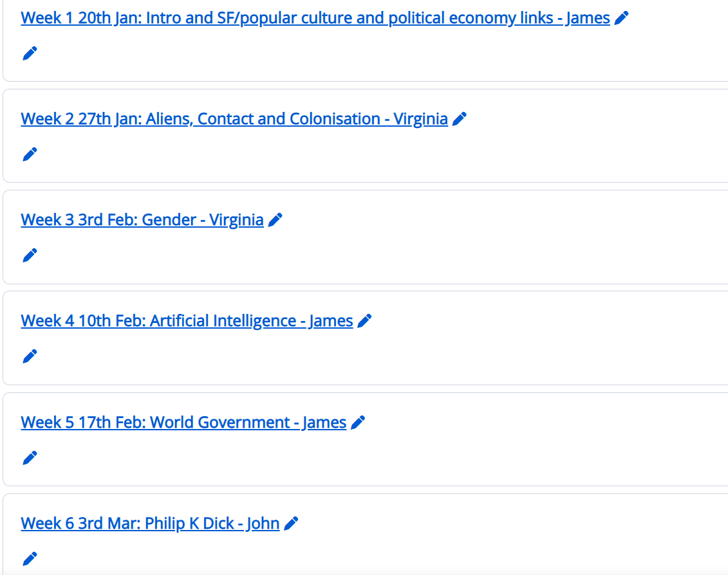Click pencil icon beneath Week 6 heading
This screenshot has width=728, height=575.
(x=30, y=559)
